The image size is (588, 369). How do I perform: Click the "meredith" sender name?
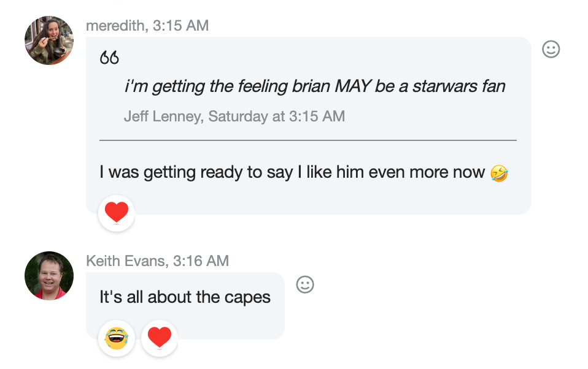pos(117,26)
